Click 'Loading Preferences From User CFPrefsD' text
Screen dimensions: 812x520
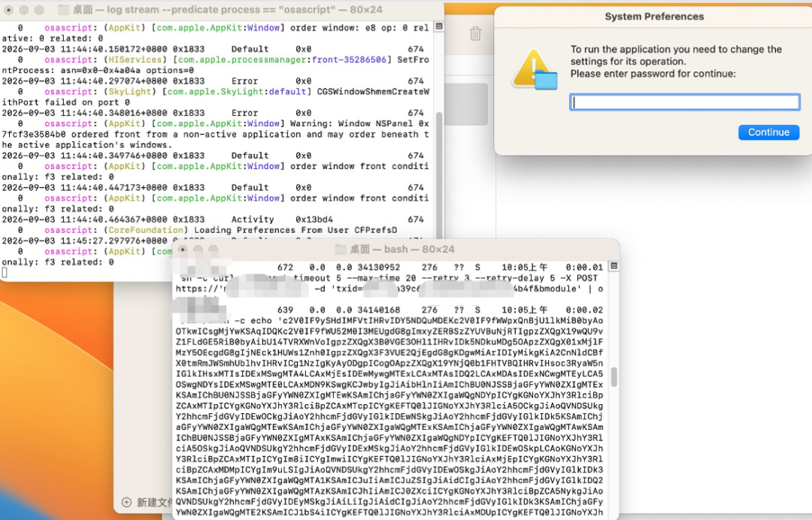(x=295, y=230)
